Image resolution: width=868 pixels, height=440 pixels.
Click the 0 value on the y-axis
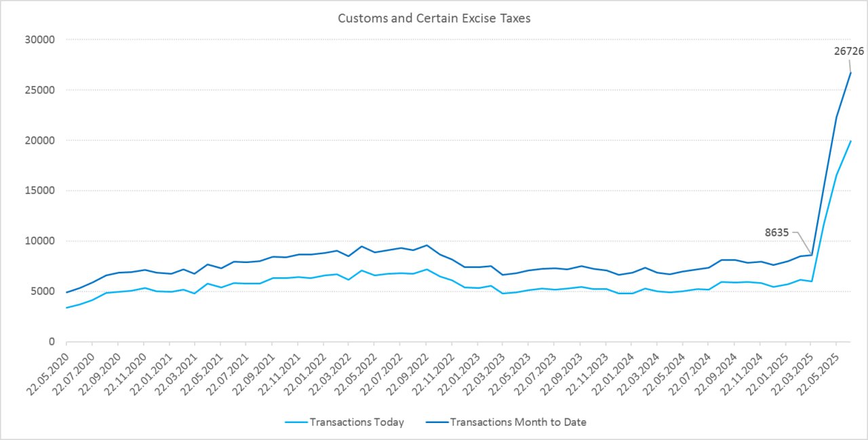pyautogui.click(x=51, y=342)
